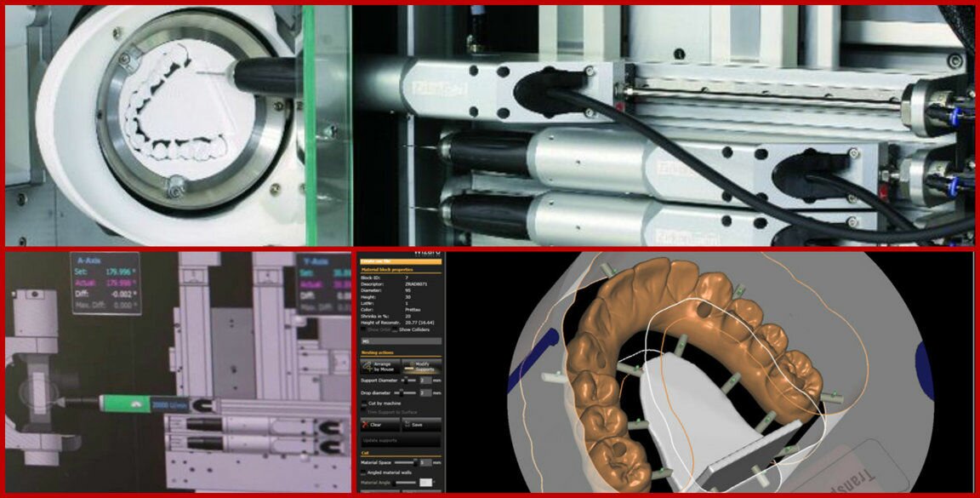Toggle the Cut by machine checkbox
Screen dimensions: 980x498
[x=365, y=403]
